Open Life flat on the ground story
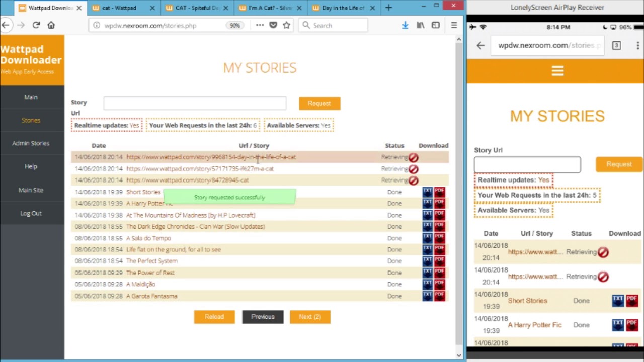Viewport: 644px width, 362px height. coord(174,250)
